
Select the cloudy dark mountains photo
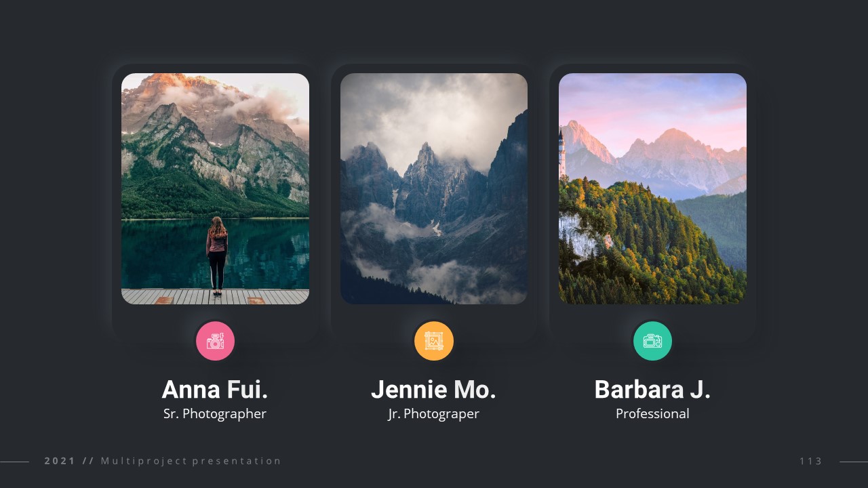tap(434, 188)
